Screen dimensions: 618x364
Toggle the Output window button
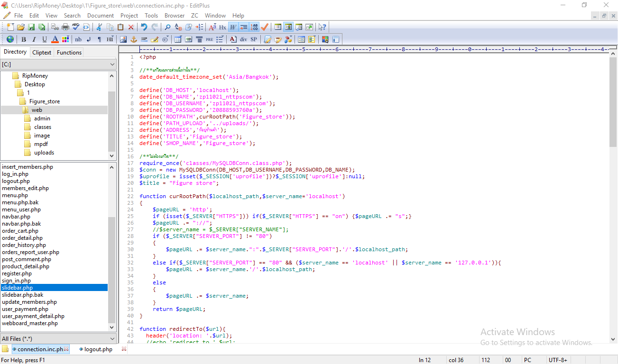pyautogui.click(x=299, y=27)
